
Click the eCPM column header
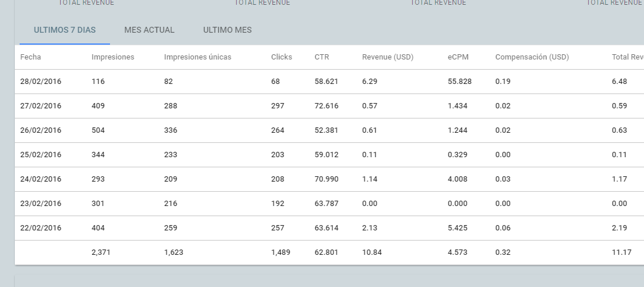[x=458, y=57]
